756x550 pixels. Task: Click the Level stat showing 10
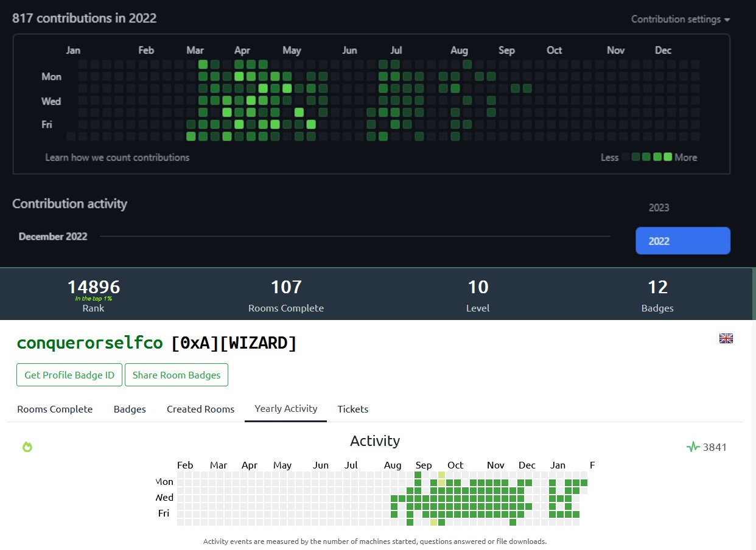pyautogui.click(x=478, y=287)
